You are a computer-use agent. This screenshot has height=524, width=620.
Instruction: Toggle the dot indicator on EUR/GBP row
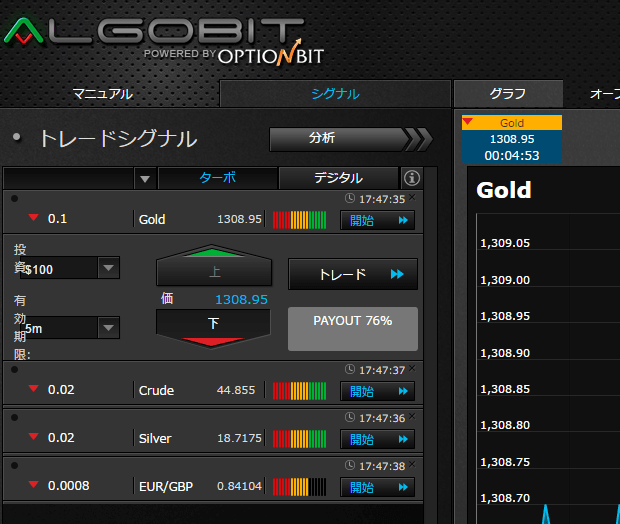point(15,466)
